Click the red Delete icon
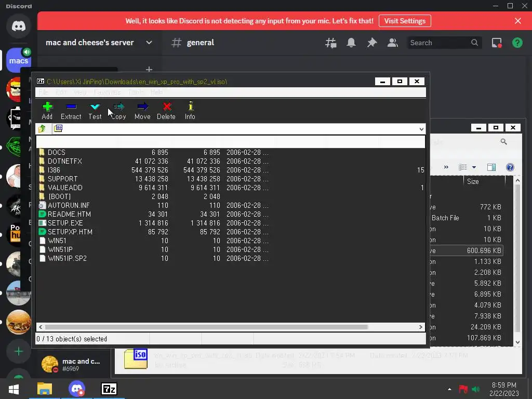The width and height of the screenshot is (532, 399). pyautogui.click(x=166, y=111)
